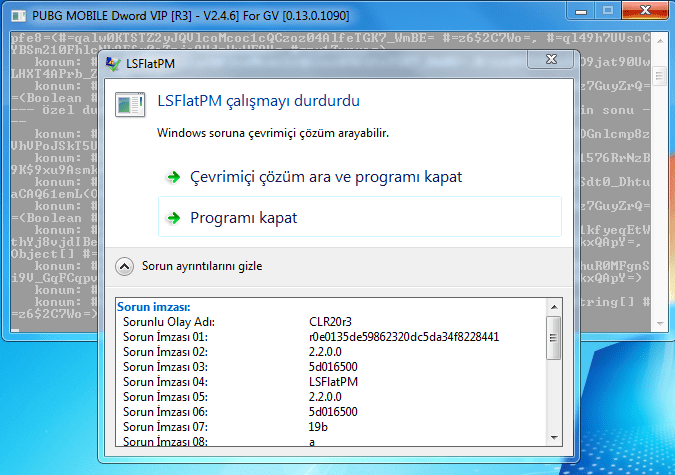
Task: Click 'Sorunlu Olay Adı:' row label
Action: pos(169,322)
